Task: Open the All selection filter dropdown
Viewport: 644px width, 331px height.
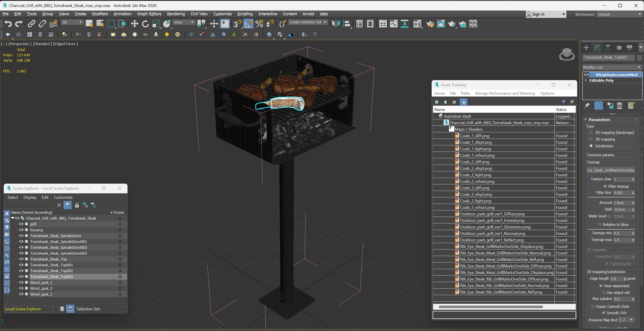Action: coord(72,22)
